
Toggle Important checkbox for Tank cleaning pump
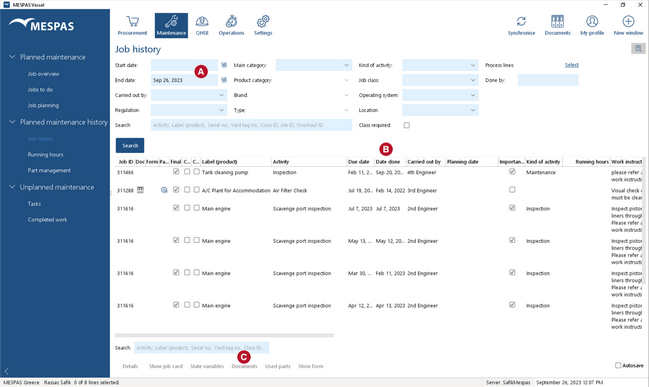tap(512, 171)
